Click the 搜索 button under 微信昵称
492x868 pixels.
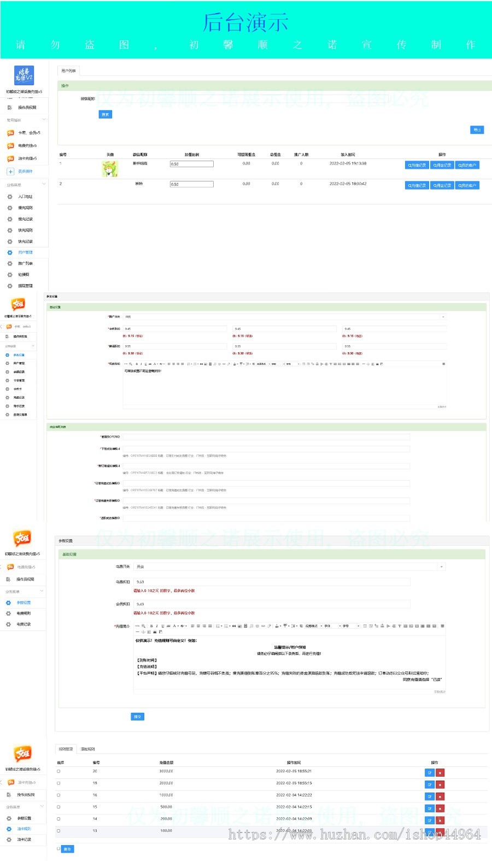point(106,114)
